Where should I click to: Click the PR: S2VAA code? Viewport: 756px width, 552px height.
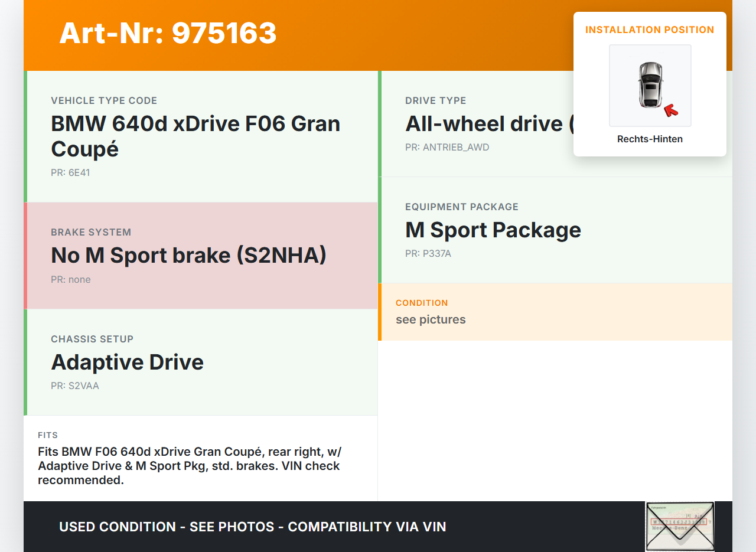click(75, 386)
